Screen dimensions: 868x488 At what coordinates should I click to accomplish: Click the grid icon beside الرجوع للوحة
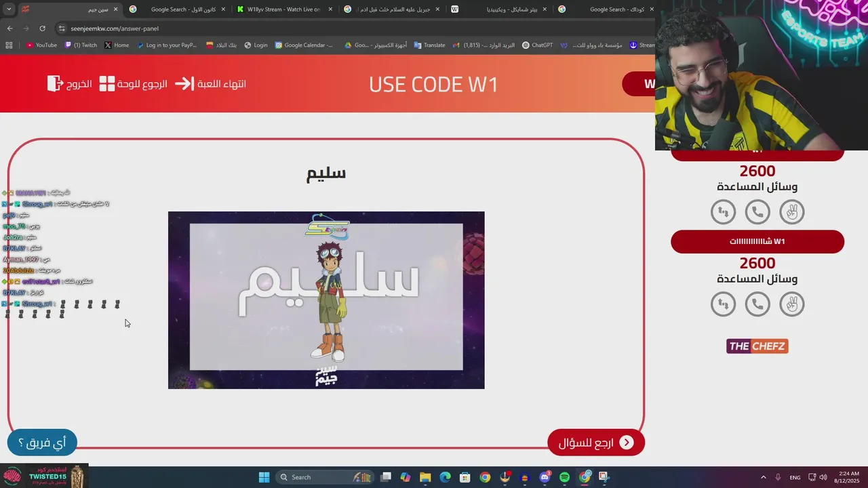click(x=107, y=84)
